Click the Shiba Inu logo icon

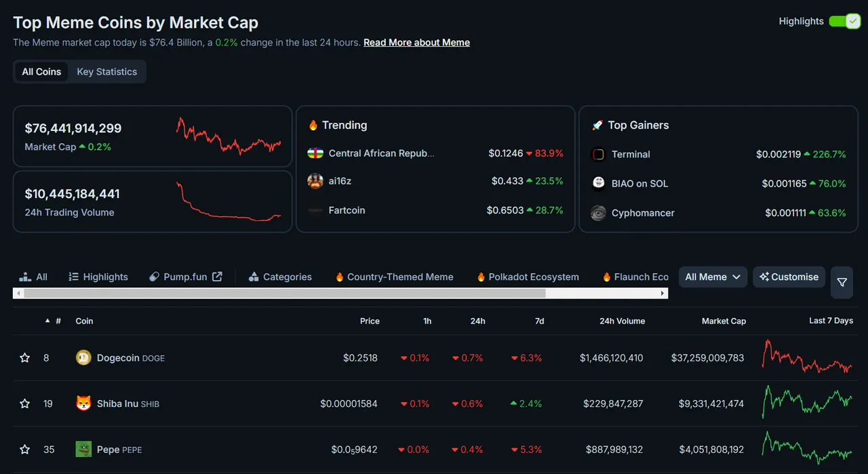pyautogui.click(x=83, y=403)
